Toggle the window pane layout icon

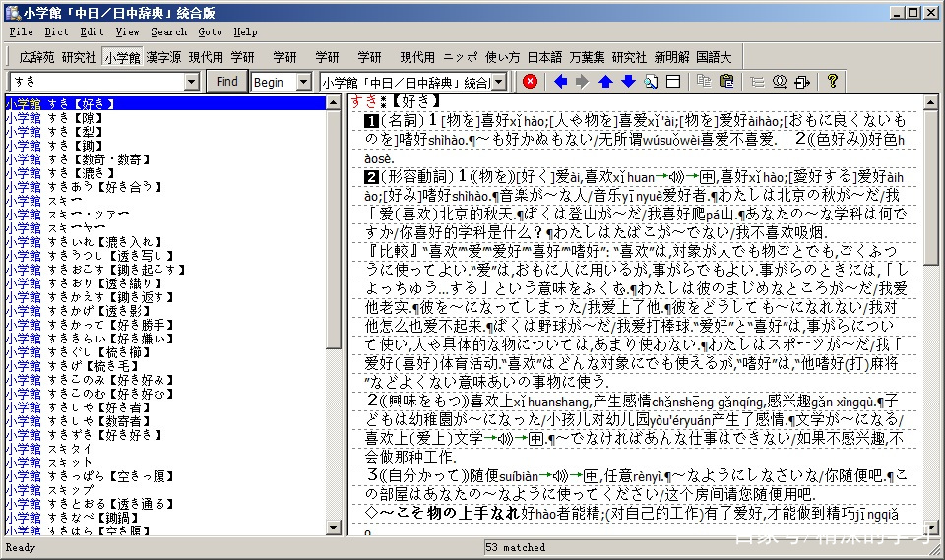click(x=673, y=82)
